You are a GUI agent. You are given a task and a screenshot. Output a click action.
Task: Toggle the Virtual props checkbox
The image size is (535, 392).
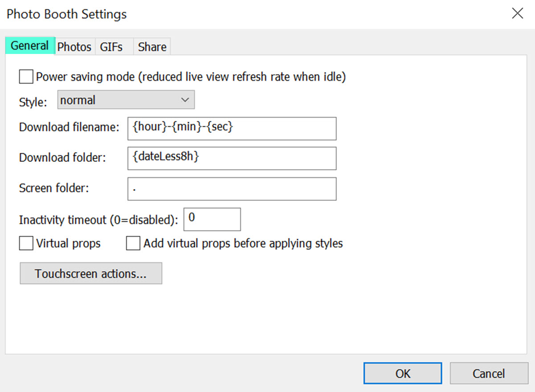coord(26,243)
